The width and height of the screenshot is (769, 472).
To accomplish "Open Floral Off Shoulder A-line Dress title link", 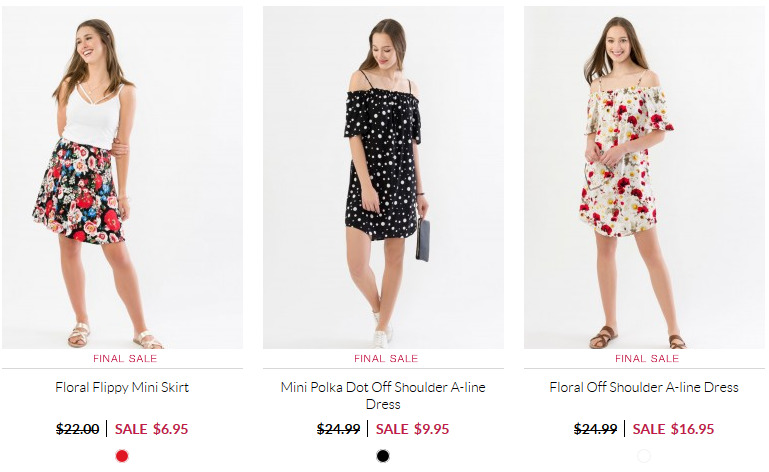I will tap(644, 387).
